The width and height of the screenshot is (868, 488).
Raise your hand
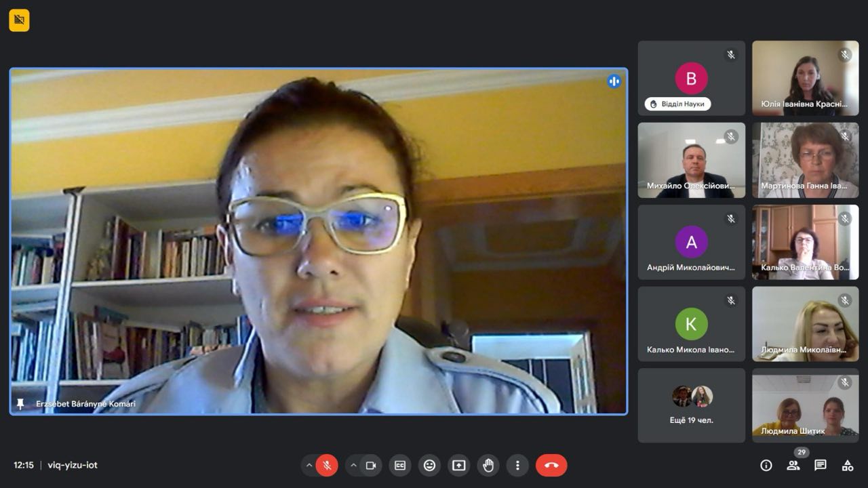(x=488, y=465)
